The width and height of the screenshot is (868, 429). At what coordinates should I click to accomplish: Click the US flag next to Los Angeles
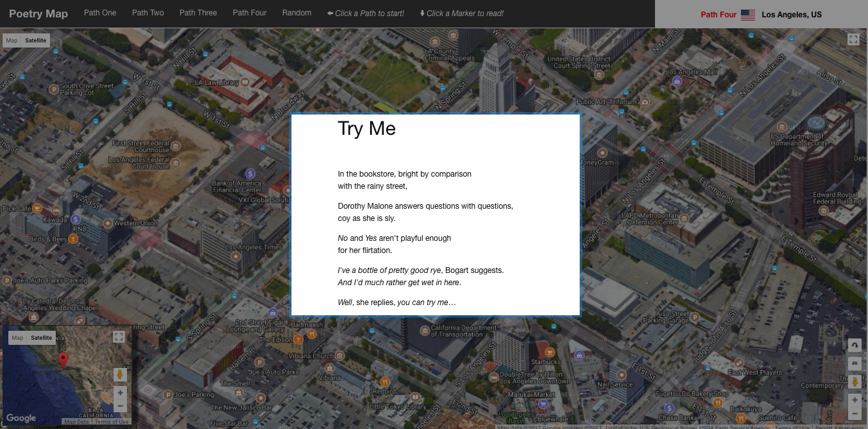coord(747,13)
